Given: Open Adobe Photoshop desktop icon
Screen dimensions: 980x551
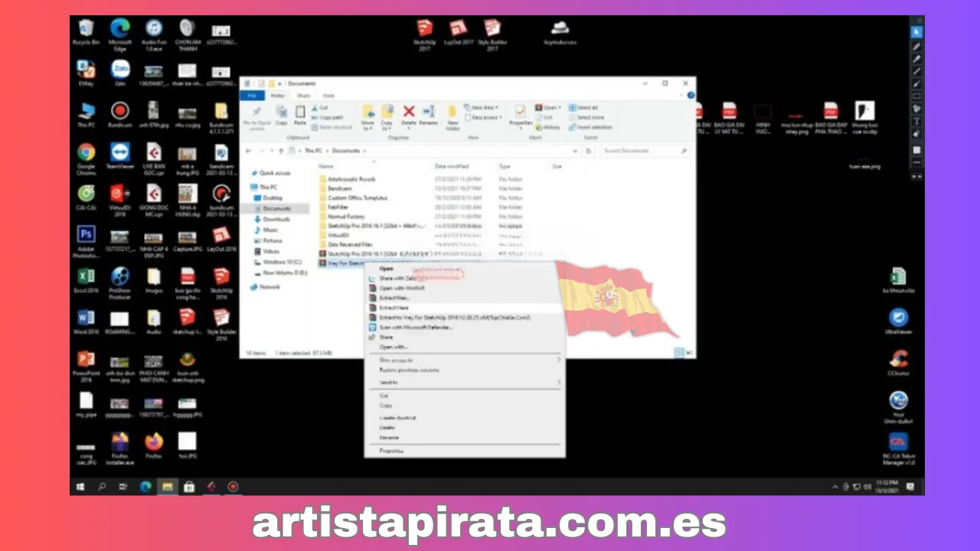Looking at the screenshot, I should [86, 241].
